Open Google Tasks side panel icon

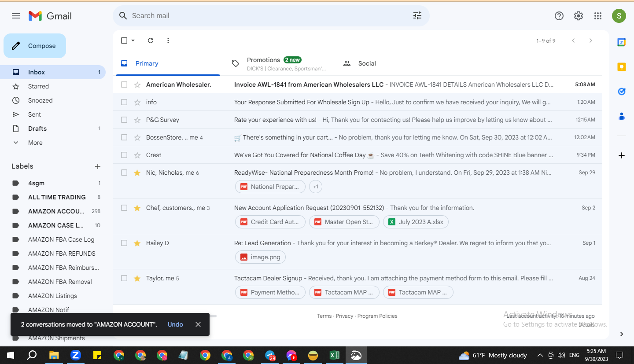pos(622,92)
